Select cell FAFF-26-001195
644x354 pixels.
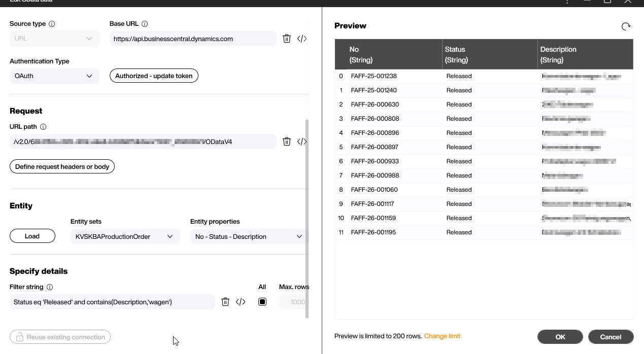(374, 232)
